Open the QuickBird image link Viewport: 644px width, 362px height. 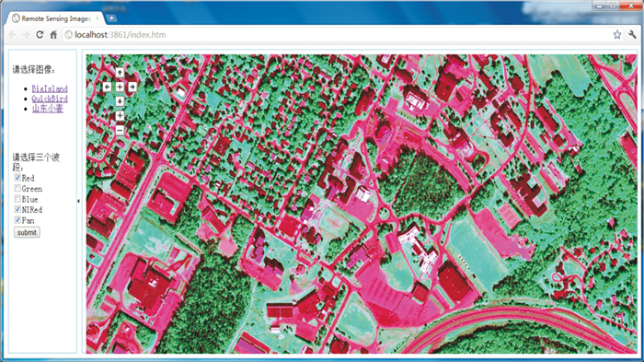[50, 99]
